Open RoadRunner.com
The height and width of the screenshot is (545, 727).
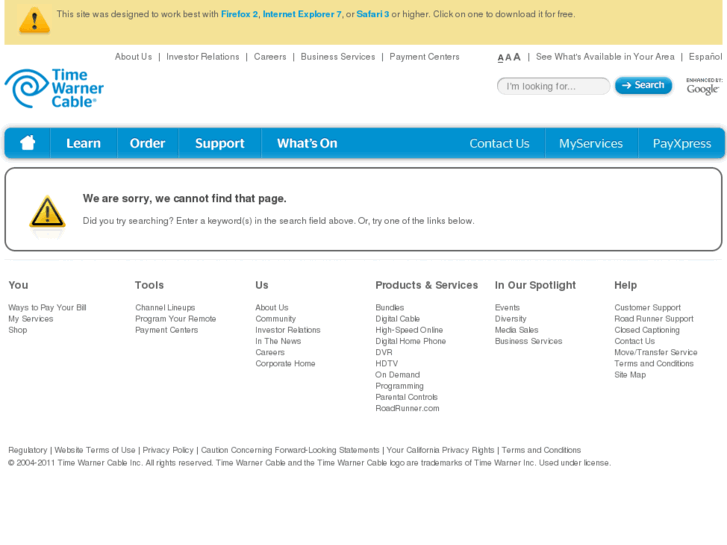(x=407, y=408)
